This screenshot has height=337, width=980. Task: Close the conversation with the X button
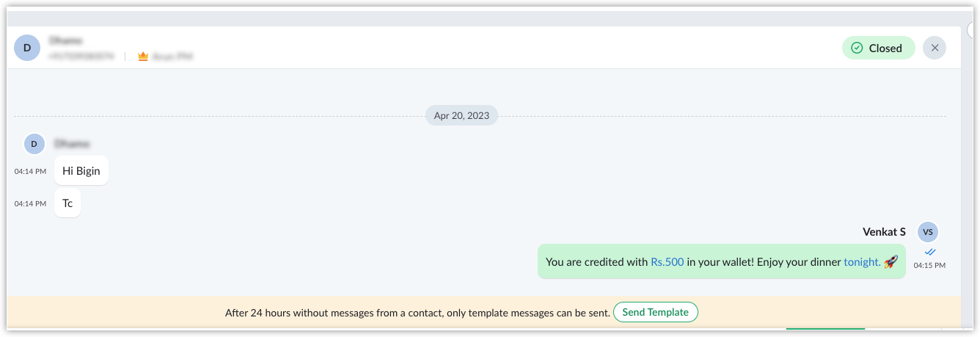[x=935, y=48]
